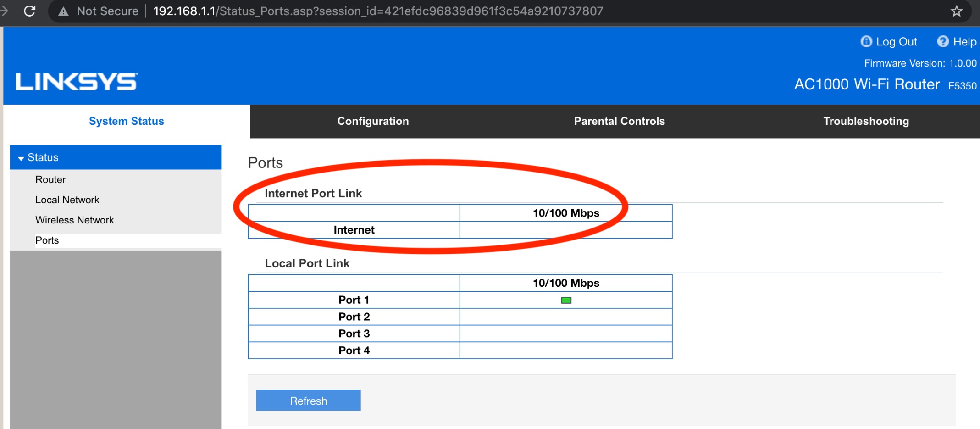Open the Parental Controls tab
This screenshot has height=429, width=980.
[619, 121]
